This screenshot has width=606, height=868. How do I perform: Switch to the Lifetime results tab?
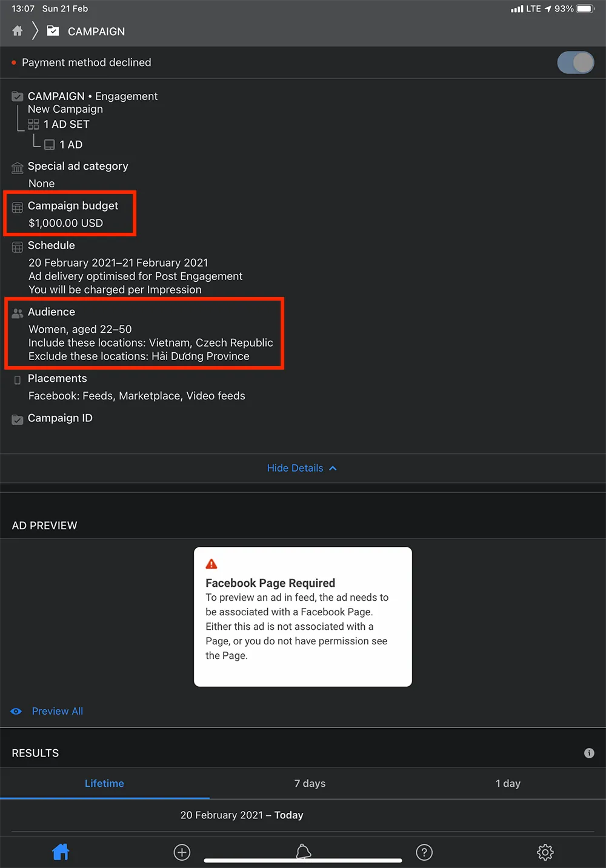click(104, 783)
